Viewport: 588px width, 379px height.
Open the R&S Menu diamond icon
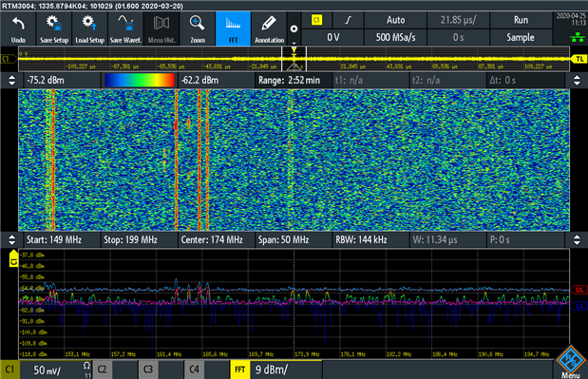point(570,361)
